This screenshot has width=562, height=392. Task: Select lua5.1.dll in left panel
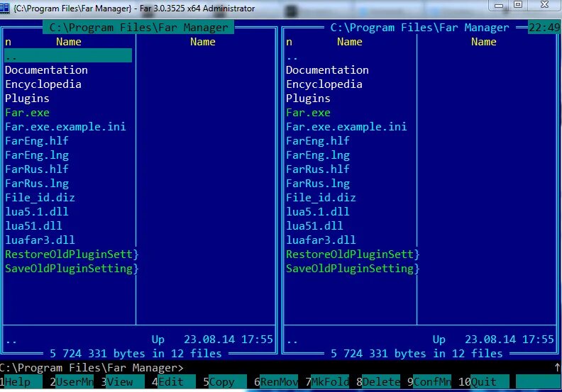[37, 211]
